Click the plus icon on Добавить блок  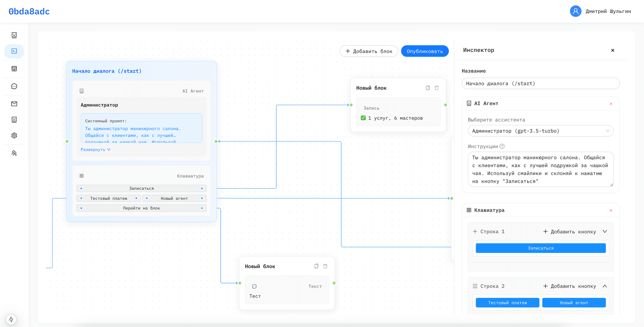point(348,51)
